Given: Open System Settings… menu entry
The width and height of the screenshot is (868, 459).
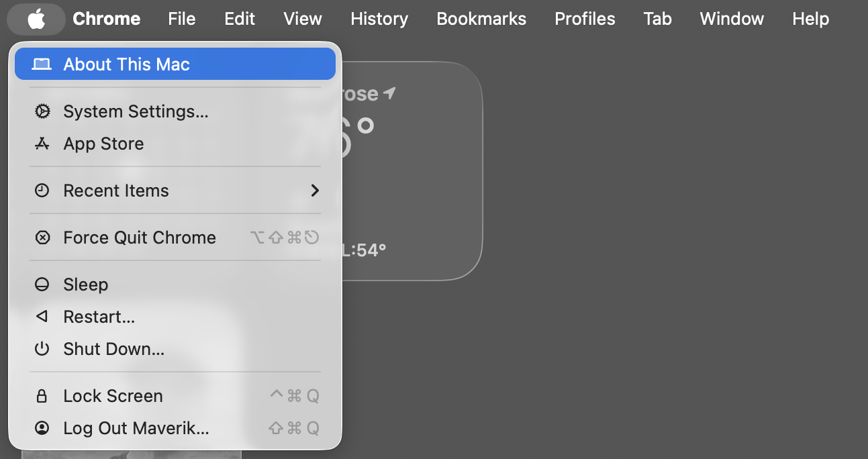Looking at the screenshot, I should (x=175, y=111).
